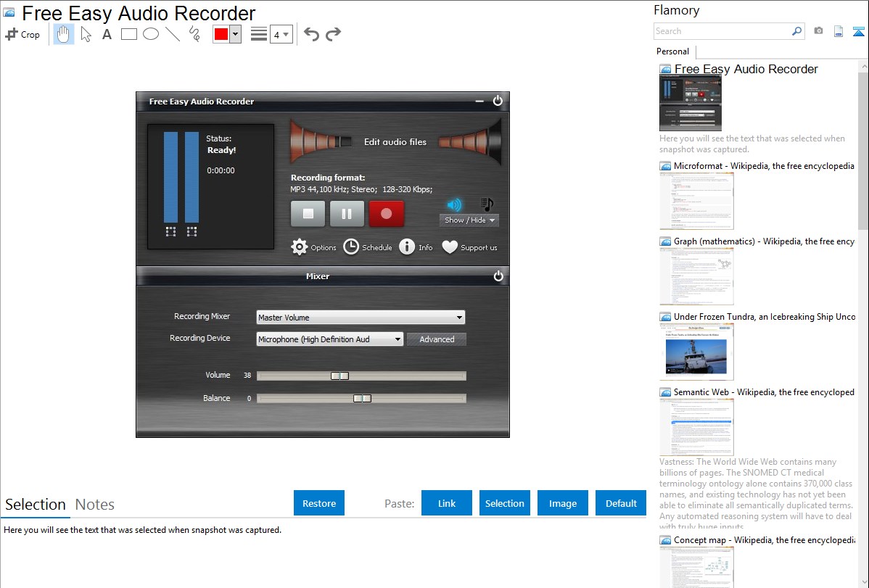Click the recorder's power icon in title bar
Screen dimensions: 869x588
(x=498, y=100)
